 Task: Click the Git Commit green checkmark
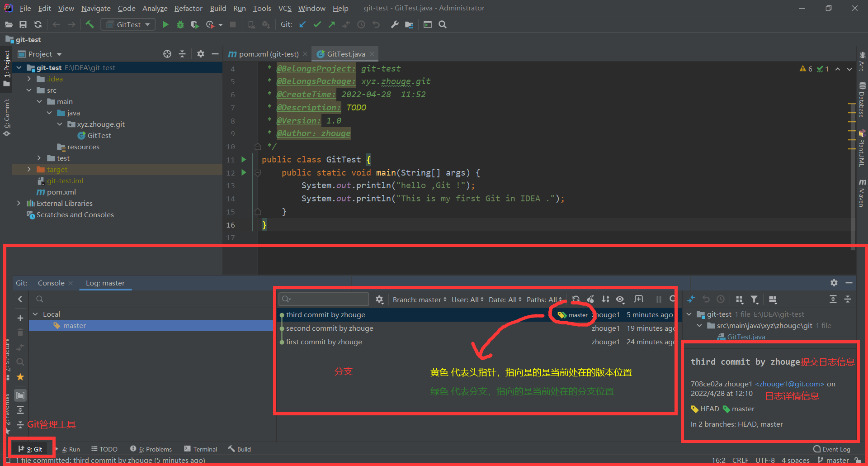[317, 24]
